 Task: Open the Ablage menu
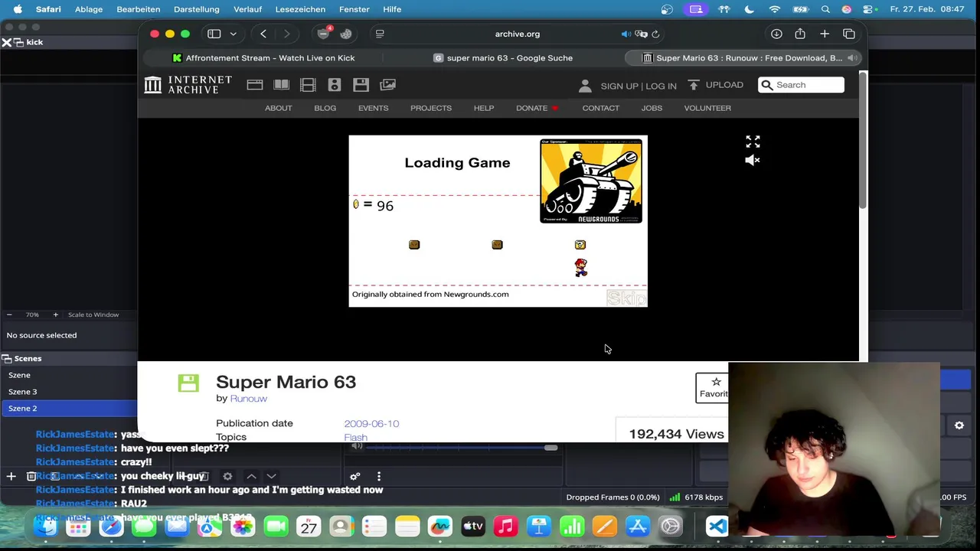coord(89,9)
